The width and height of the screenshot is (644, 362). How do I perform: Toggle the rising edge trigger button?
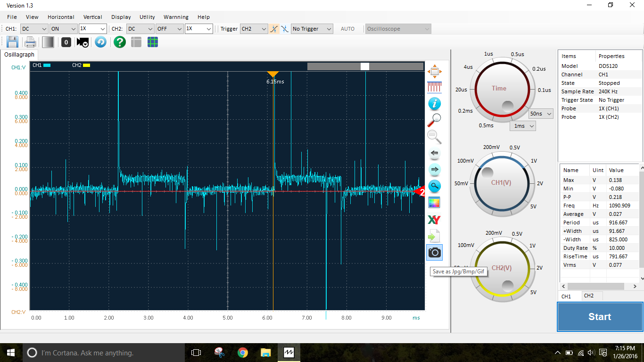(274, 29)
